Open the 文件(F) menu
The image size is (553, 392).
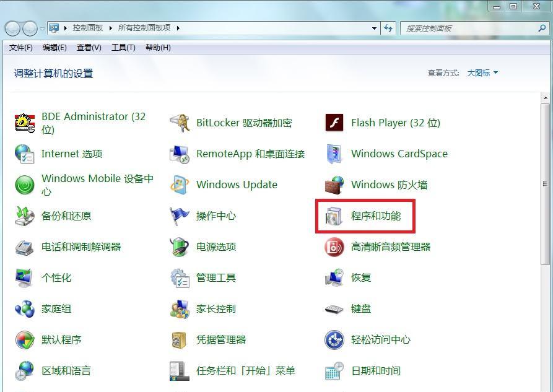[21, 47]
